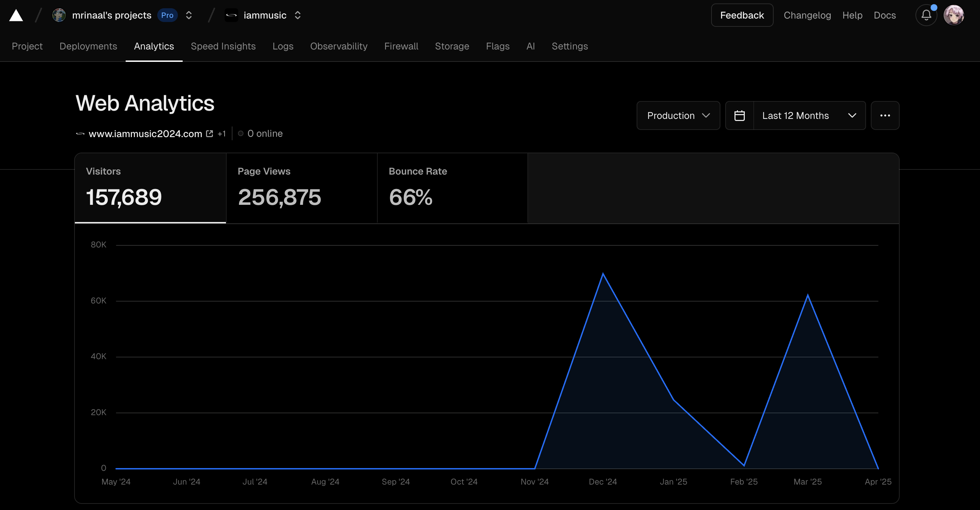The width and height of the screenshot is (980, 510).
Task: Click the Feedback button
Action: (742, 15)
